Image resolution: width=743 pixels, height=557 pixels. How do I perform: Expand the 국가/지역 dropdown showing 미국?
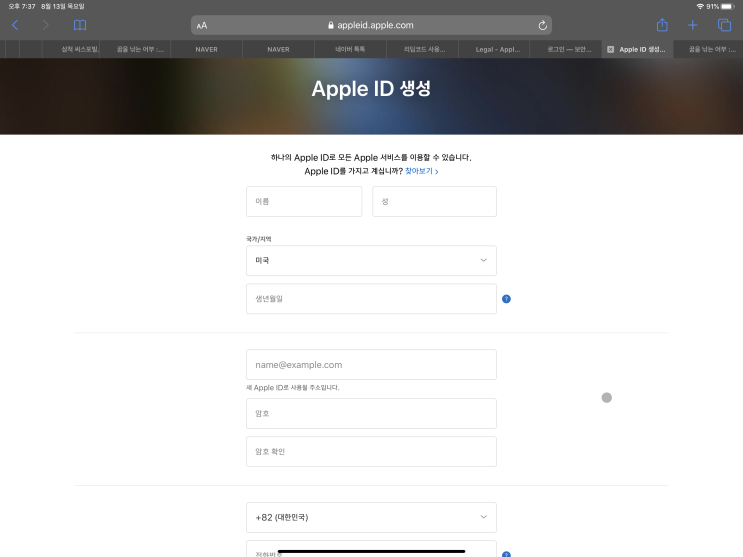(371, 260)
